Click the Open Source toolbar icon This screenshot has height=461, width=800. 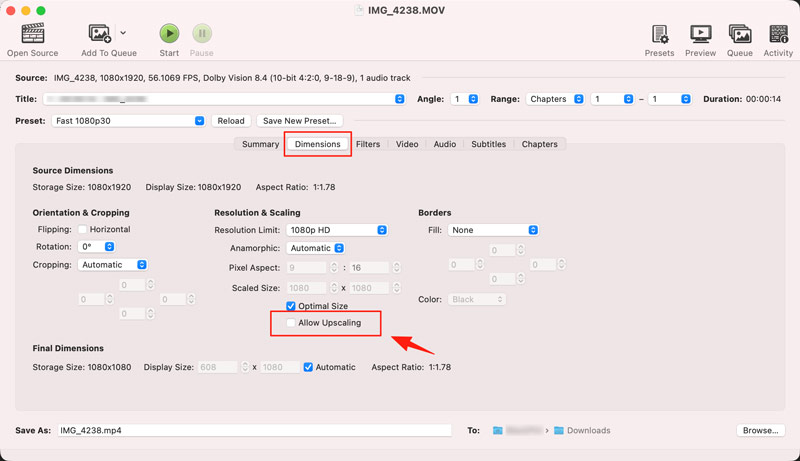[x=32, y=35]
